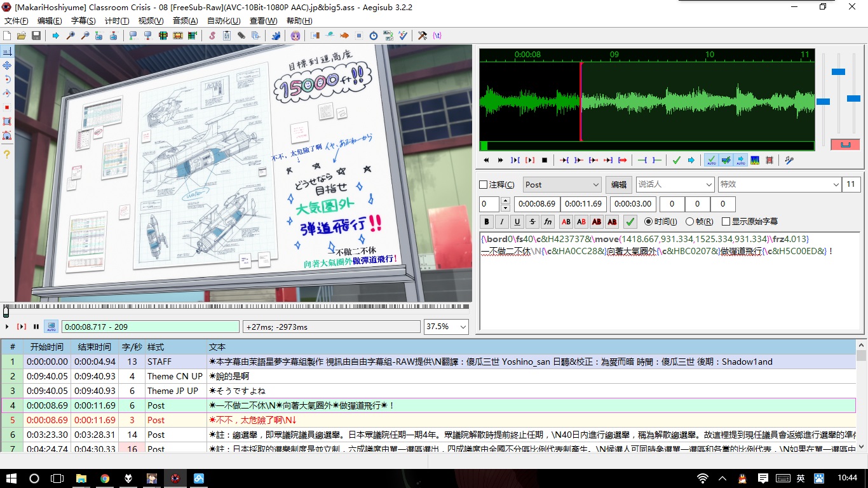
Task: Select subtitle row 5 不不，太危險了啊
Action: [x=428, y=420]
